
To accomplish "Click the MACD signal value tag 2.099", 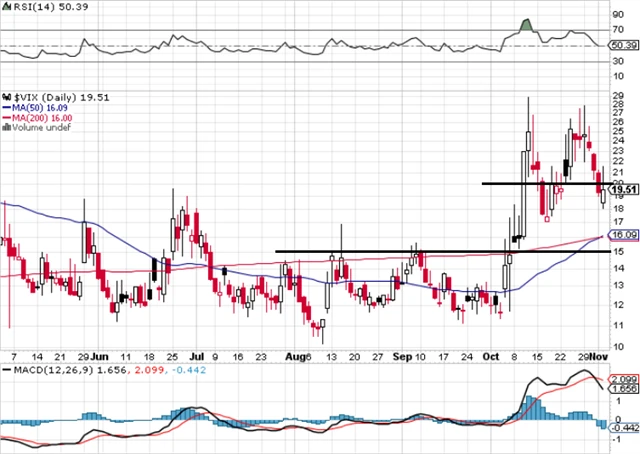I will 624,377.
